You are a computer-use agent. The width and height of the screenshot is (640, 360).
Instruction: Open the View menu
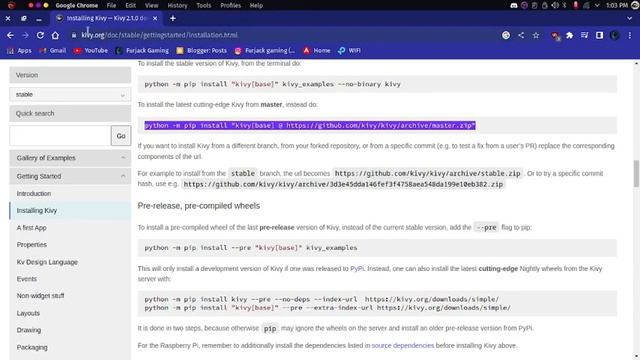151,5
